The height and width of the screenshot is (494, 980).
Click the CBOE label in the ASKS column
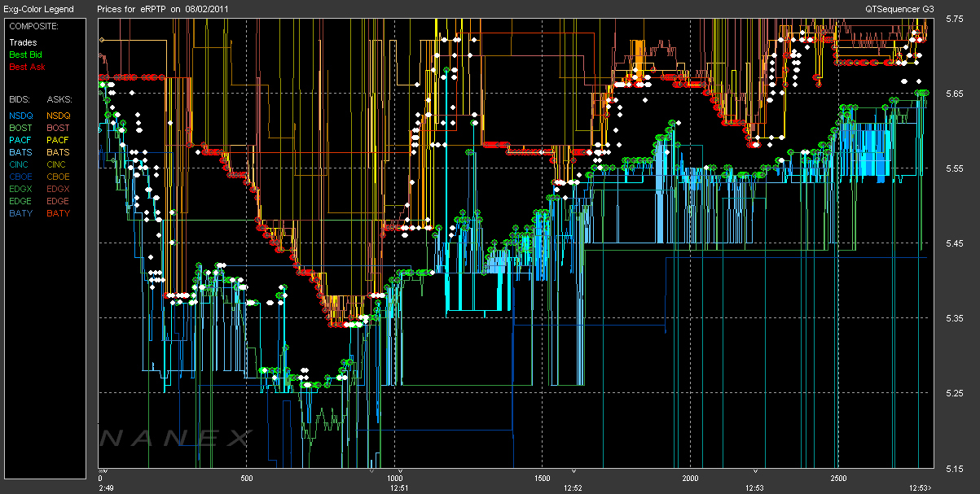tap(58, 177)
